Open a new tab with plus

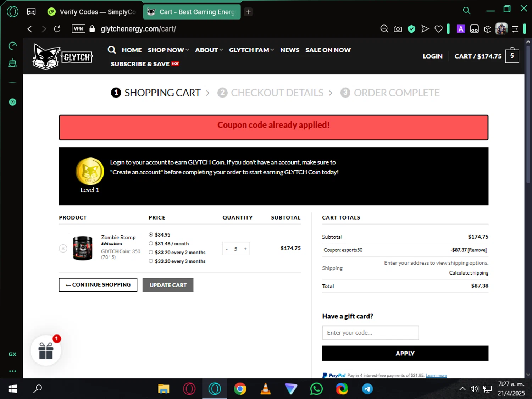[248, 12]
